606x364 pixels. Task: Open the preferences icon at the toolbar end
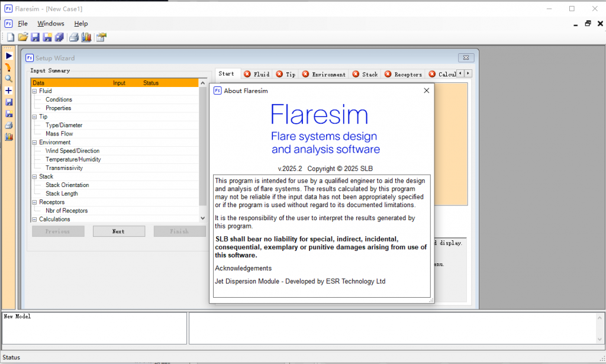tap(101, 37)
